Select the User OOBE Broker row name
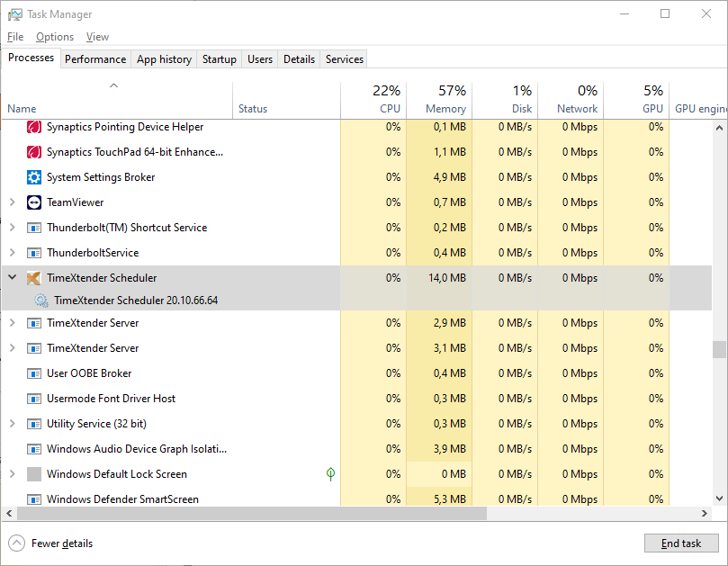 coord(89,373)
